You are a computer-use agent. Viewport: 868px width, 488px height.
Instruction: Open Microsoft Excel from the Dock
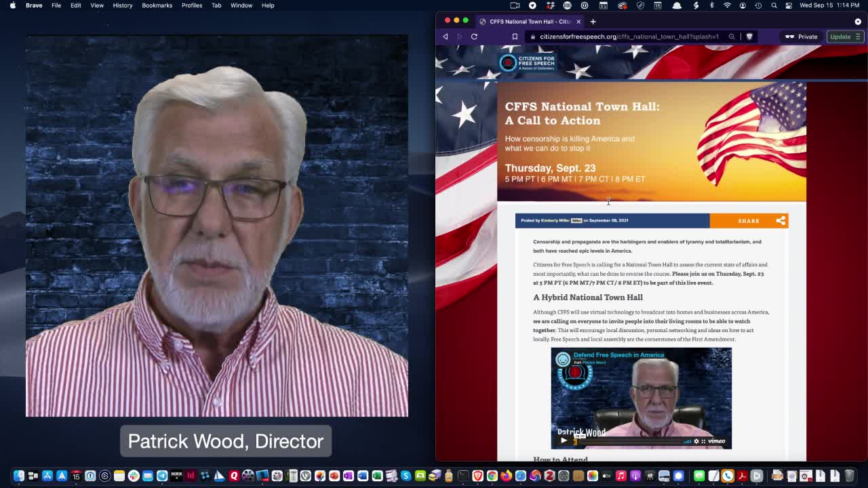(x=377, y=476)
